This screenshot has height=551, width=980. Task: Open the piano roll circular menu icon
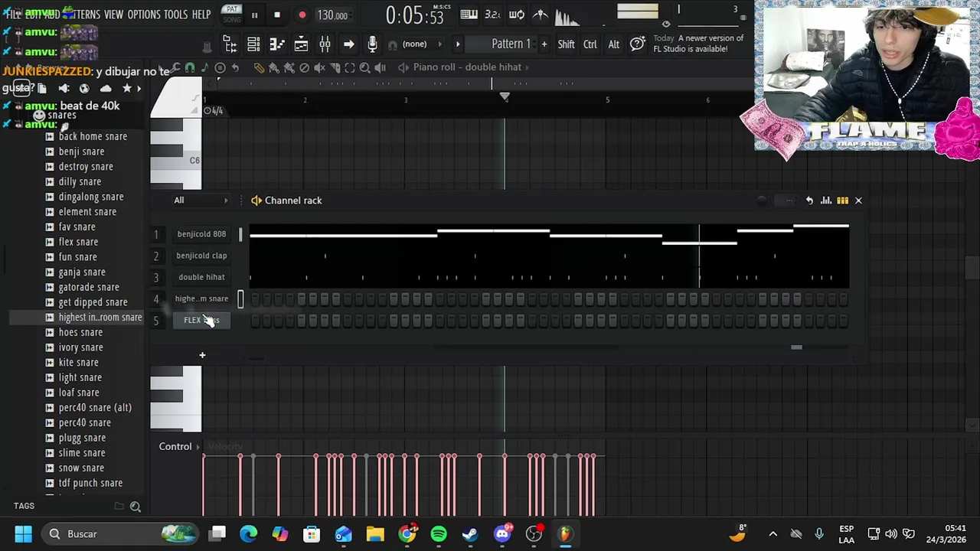pyautogui.click(x=220, y=67)
